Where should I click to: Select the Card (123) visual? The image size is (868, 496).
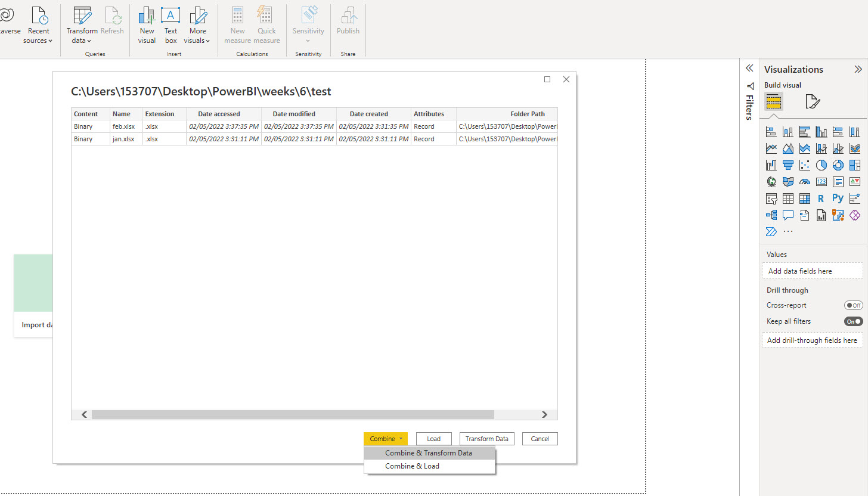pos(821,182)
